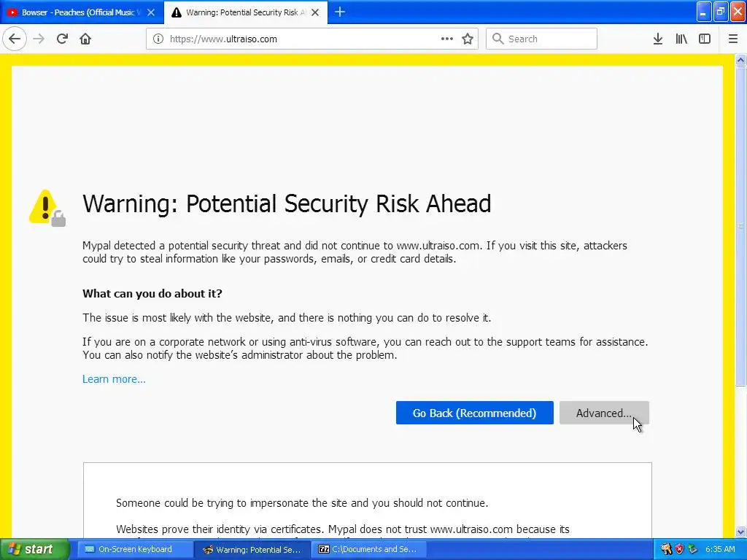747x560 pixels.
Task: Show site information icon in address bar
Action: [158, 39]
